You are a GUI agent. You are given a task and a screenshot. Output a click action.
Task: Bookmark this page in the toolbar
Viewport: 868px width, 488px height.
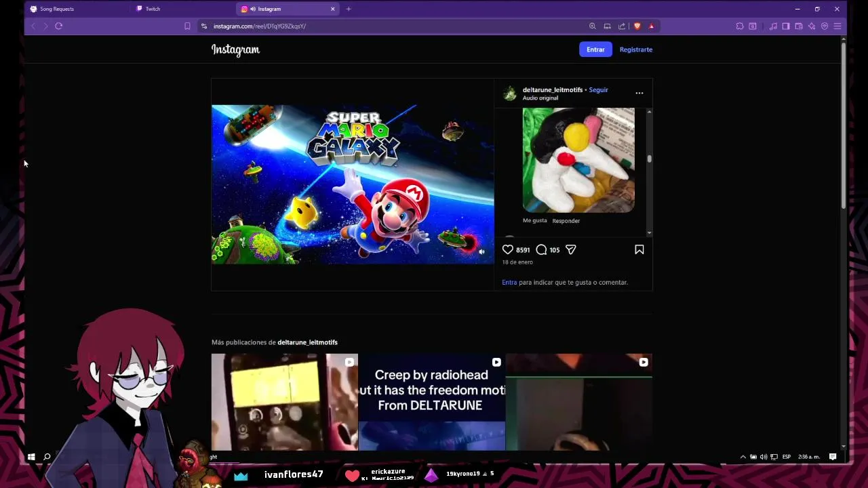[x=187, y=26]
